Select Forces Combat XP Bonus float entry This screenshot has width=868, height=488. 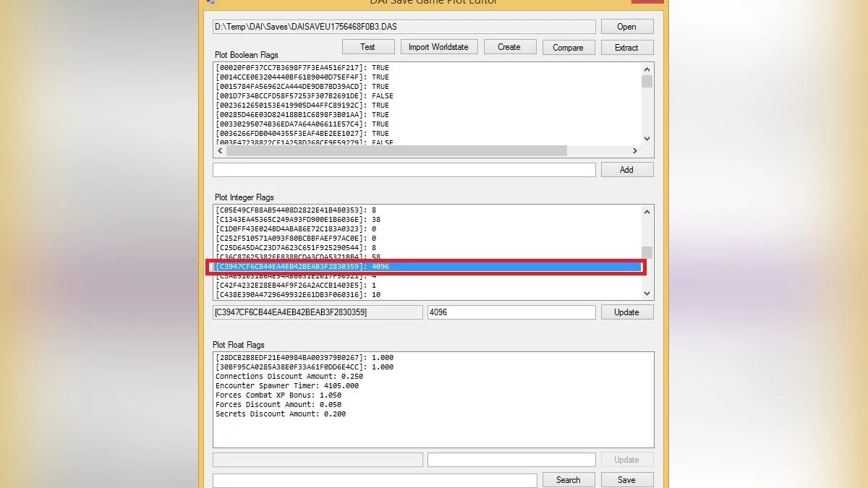(x=278, y=395)
